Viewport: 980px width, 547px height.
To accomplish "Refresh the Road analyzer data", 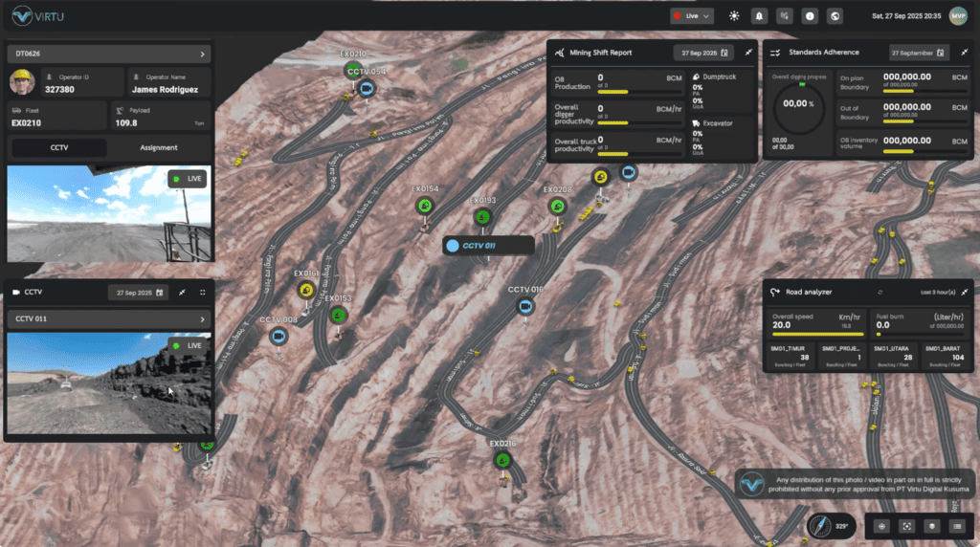I will click(880, 292).
